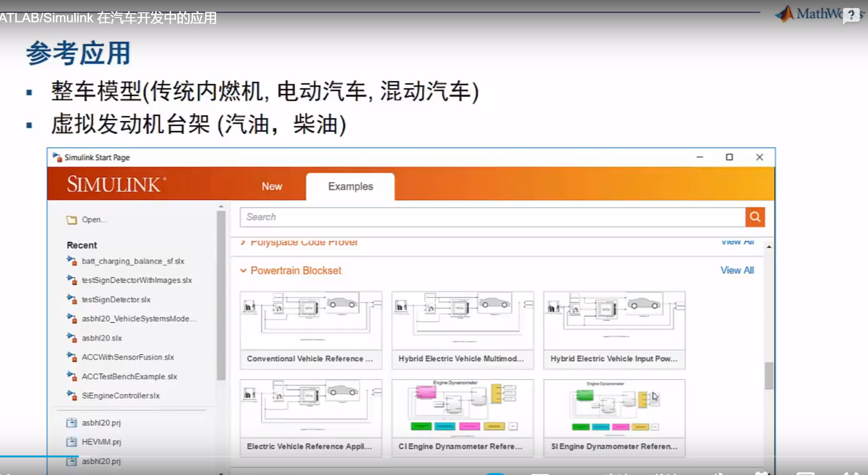This screenshot has width=868, height=475.
Task: Select the Examples tab
Action: [x=351, y=186]
